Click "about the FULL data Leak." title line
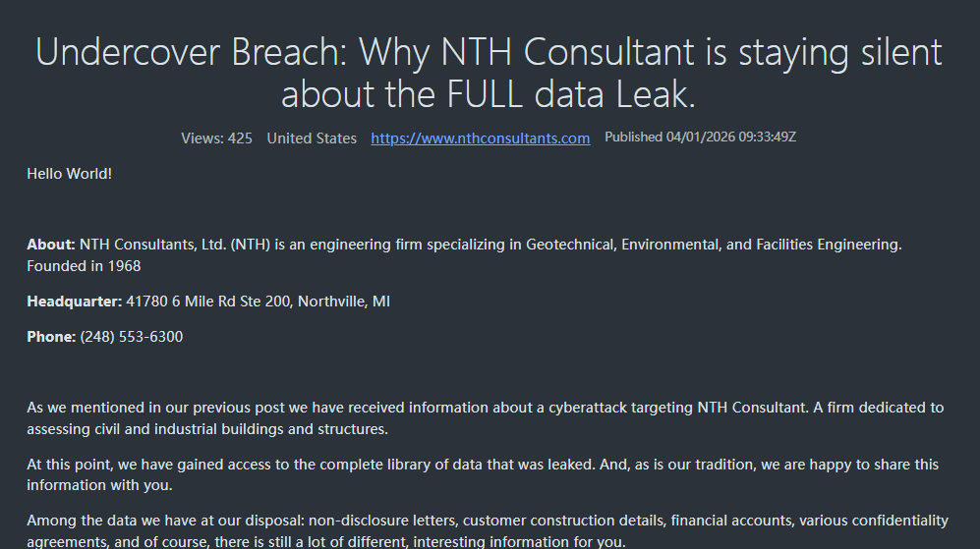 489,94
